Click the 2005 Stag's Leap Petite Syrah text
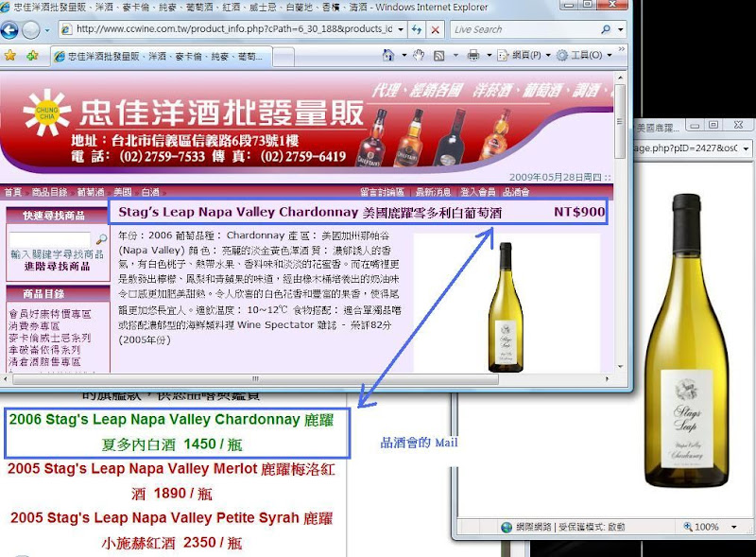This screenshot has height=557, width=756. click(x=172, y=530)
